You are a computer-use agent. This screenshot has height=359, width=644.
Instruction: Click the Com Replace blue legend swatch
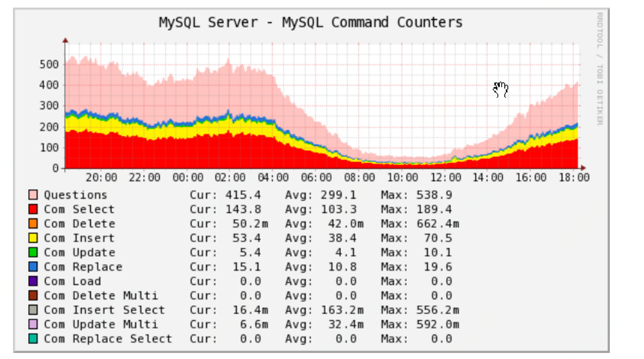pyautogui.click(x=33, y=266)
